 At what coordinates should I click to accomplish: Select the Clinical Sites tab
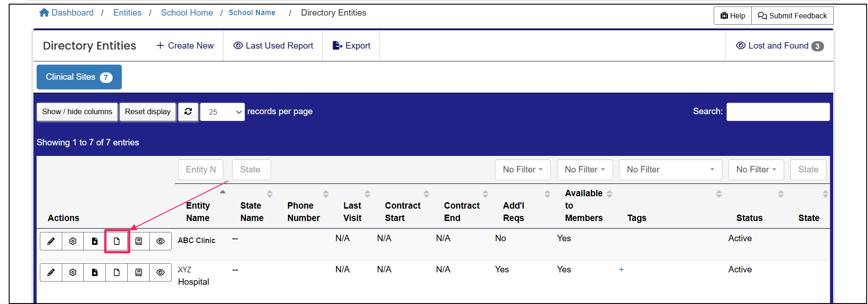tap(79, 77)
